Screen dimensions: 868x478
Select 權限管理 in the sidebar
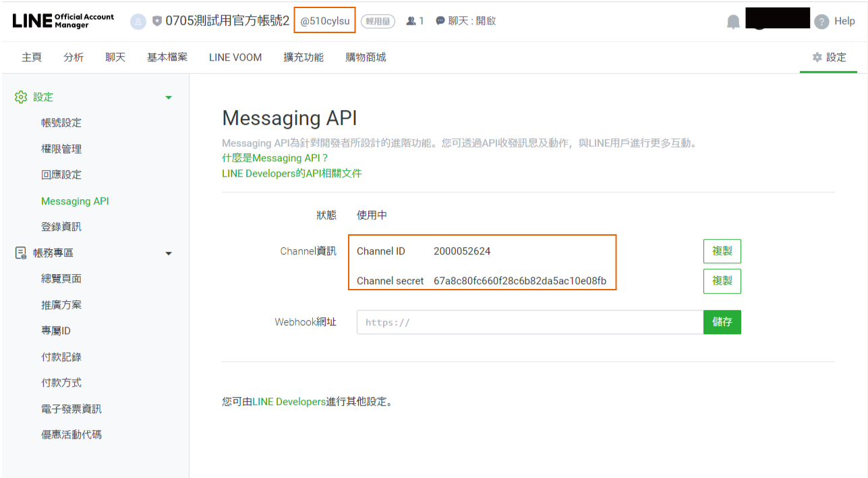click(61, 149)
